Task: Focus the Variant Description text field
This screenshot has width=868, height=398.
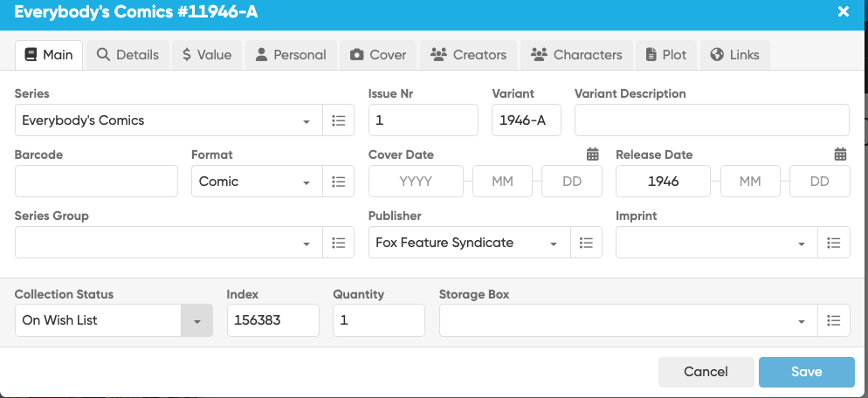Action: click(x=711, y=120)
